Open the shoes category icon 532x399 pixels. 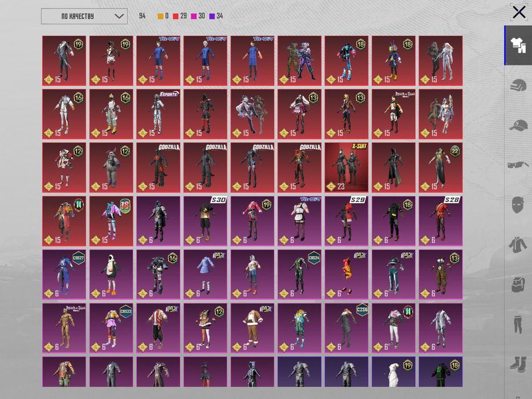click(x=518, y=364)
